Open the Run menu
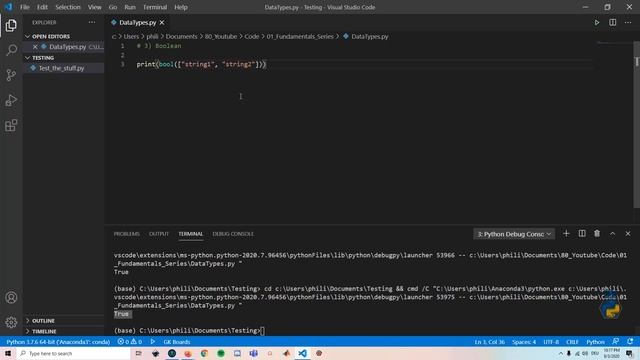Image resolution: width=640 pixels, height=360 pixels. tap(130, 7)
